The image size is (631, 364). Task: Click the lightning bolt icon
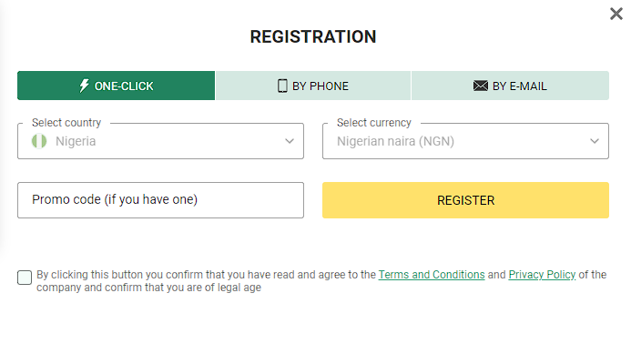coord(85,86)
